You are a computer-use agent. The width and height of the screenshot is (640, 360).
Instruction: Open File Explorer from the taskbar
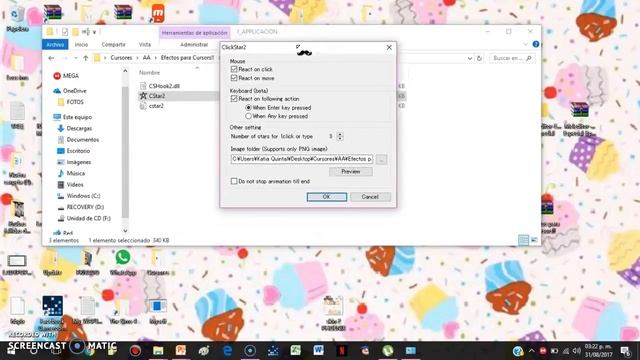click(158, 351)
